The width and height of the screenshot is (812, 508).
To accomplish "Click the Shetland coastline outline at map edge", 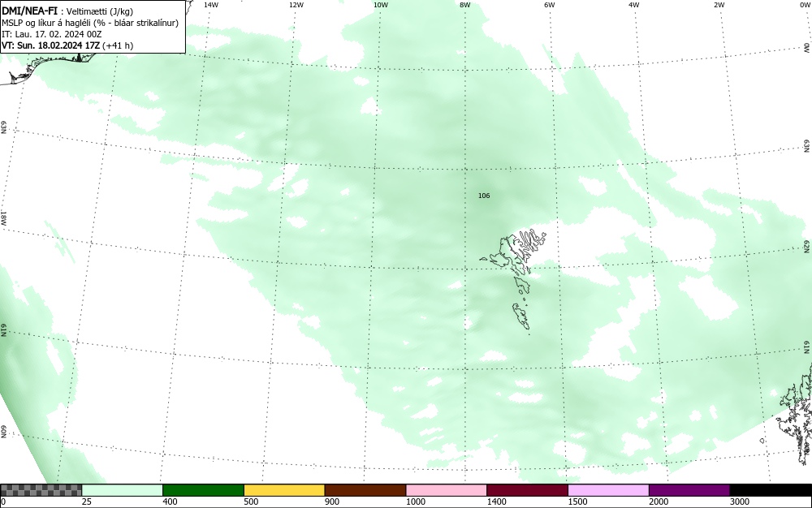I will [x=796, y=414].
